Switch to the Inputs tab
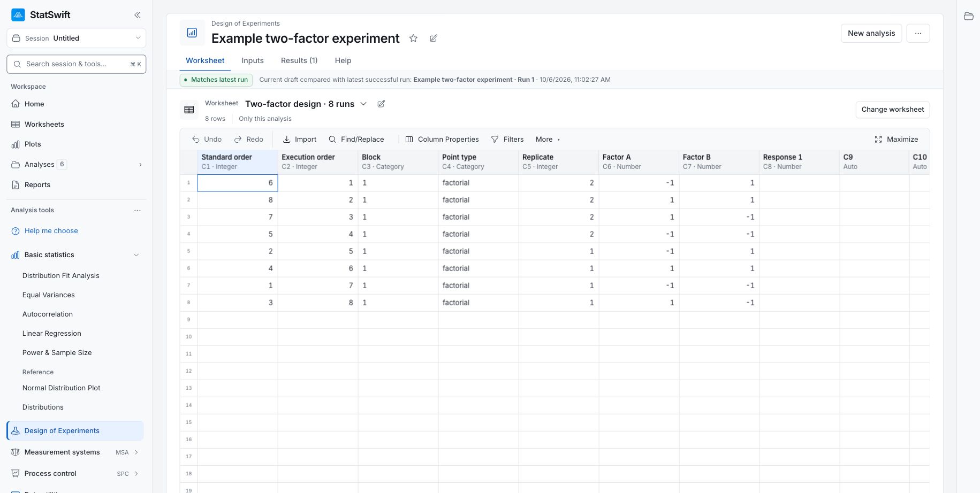This screenshot has width=980, height=493. coord(253,60)
